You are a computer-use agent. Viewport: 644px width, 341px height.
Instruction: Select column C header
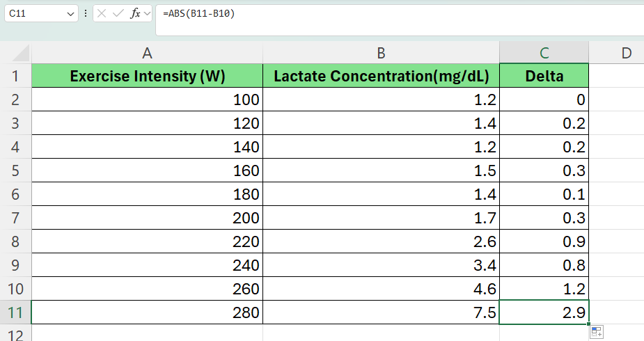click(x=544, y=53)
